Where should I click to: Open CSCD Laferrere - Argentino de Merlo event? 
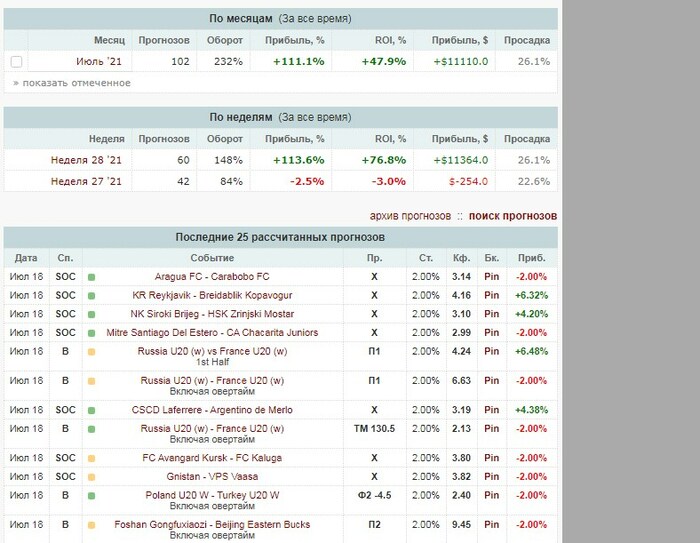212,410
